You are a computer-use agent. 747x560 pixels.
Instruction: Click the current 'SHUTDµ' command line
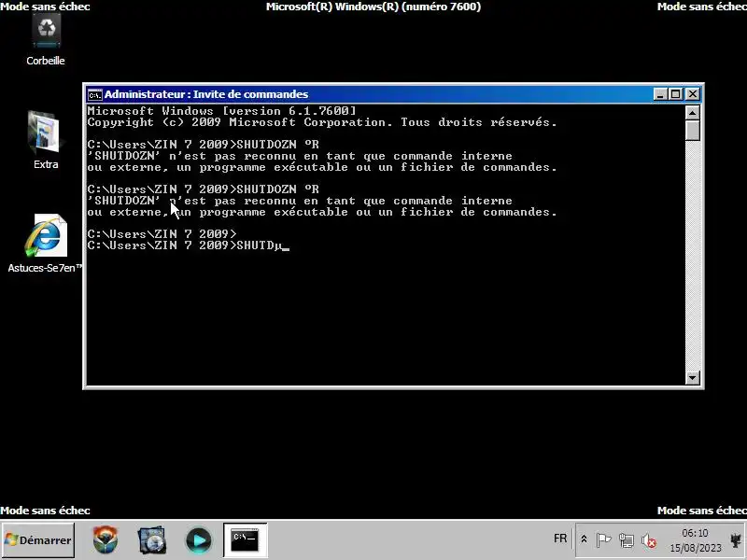tap(189, 245)
